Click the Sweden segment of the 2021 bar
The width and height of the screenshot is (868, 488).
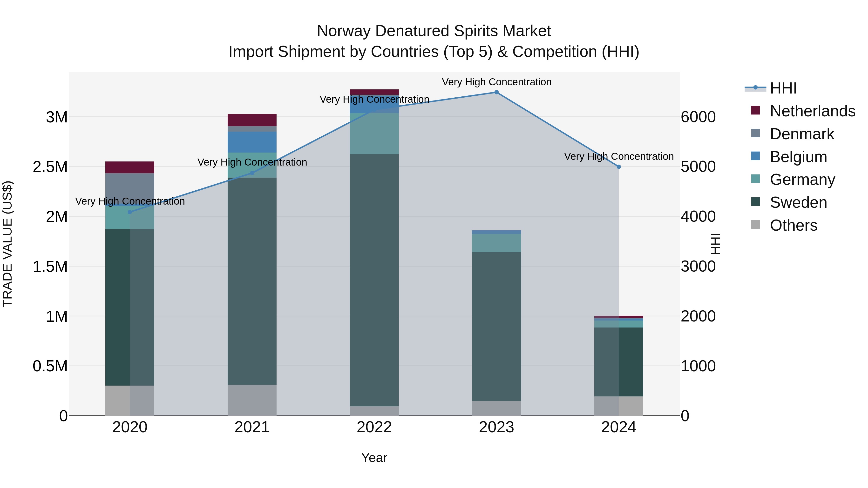(252, 281)
